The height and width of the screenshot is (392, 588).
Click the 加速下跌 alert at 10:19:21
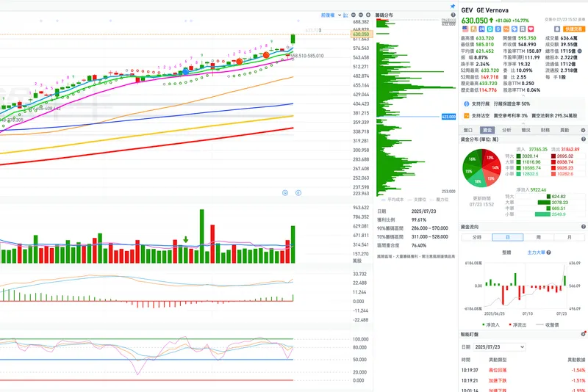coord(498,380)
